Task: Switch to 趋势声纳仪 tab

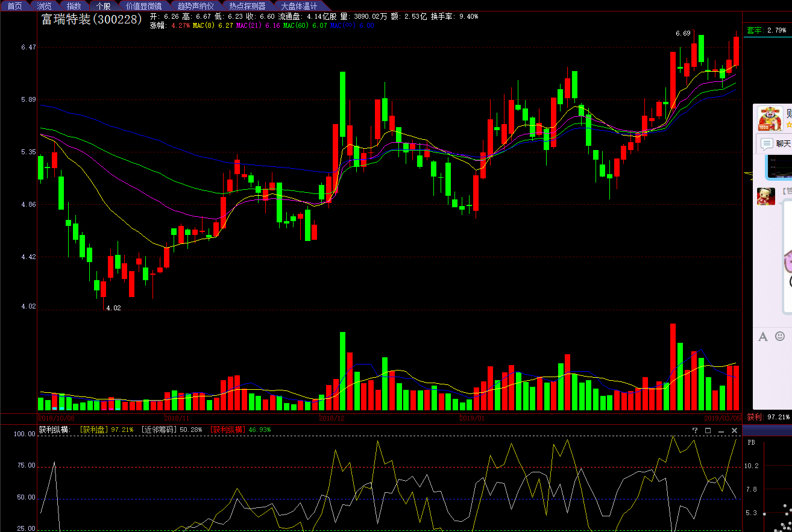Action: pos(195,5)
